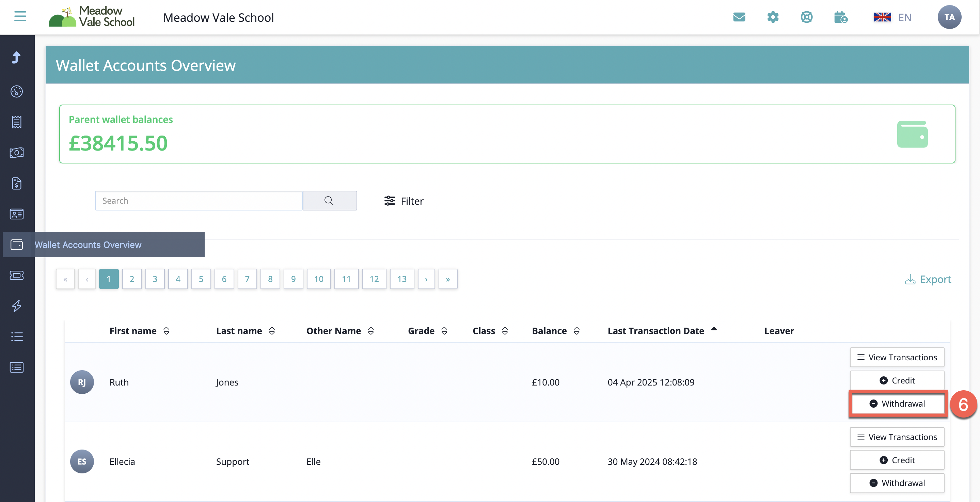The image size is (980, 502).
Task: Go to page 3
Action: click(x=155, y=279)
